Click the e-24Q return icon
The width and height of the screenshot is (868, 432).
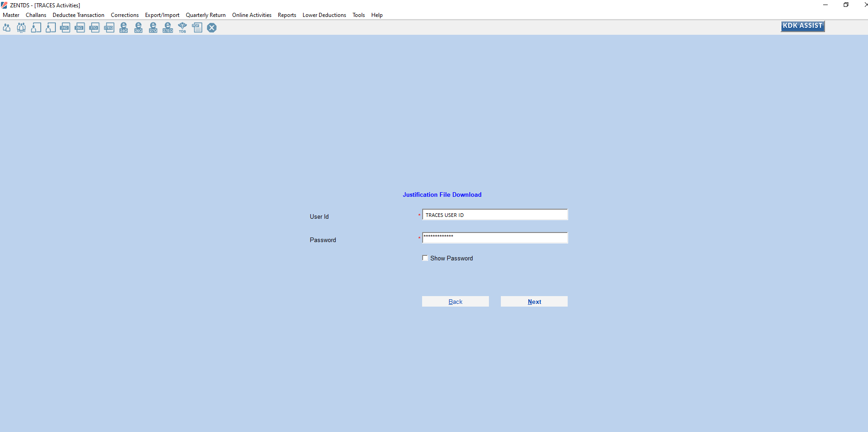coord(124,27)
